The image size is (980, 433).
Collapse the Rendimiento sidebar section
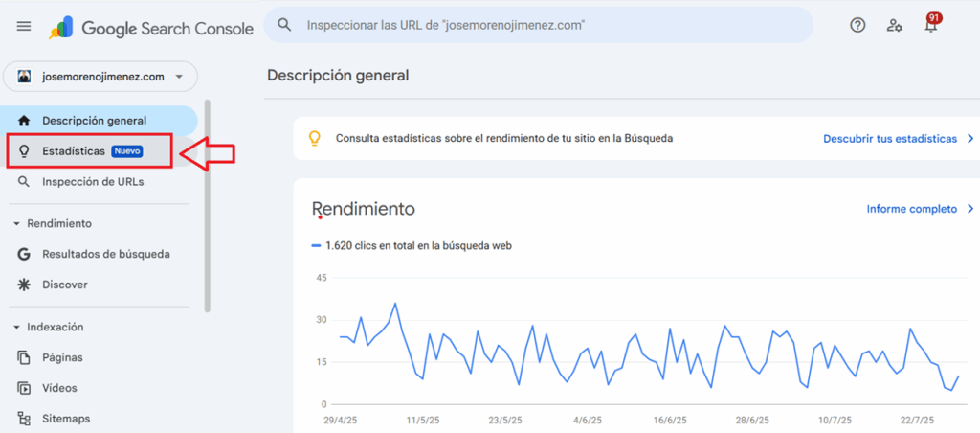(17, 224)
